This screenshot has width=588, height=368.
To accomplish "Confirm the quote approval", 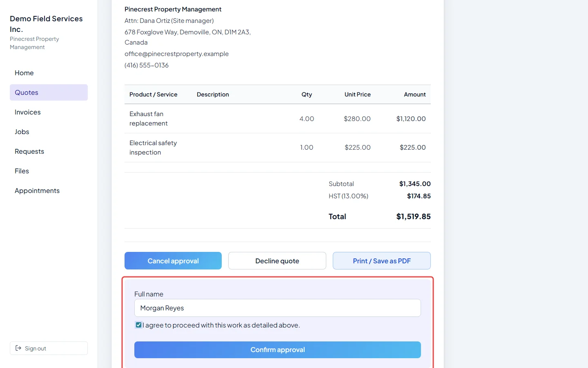I will 278,350.
